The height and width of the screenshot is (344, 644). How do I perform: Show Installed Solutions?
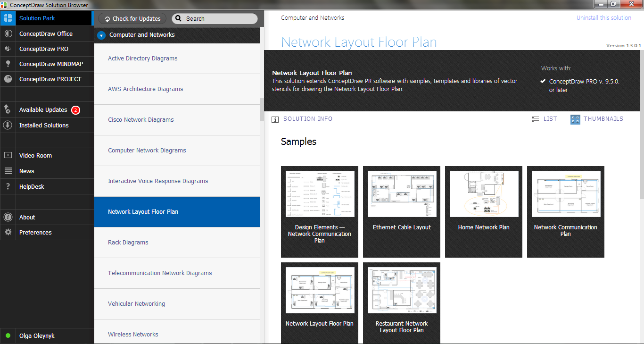coord(44,126)
